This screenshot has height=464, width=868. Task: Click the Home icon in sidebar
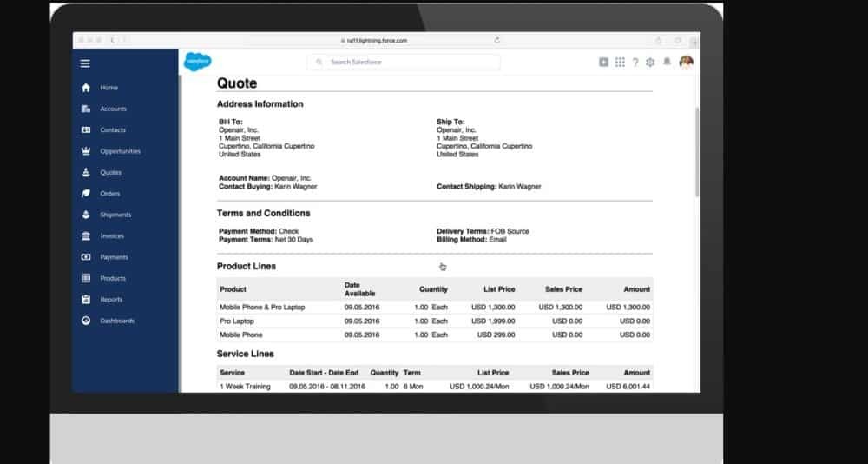85,88
